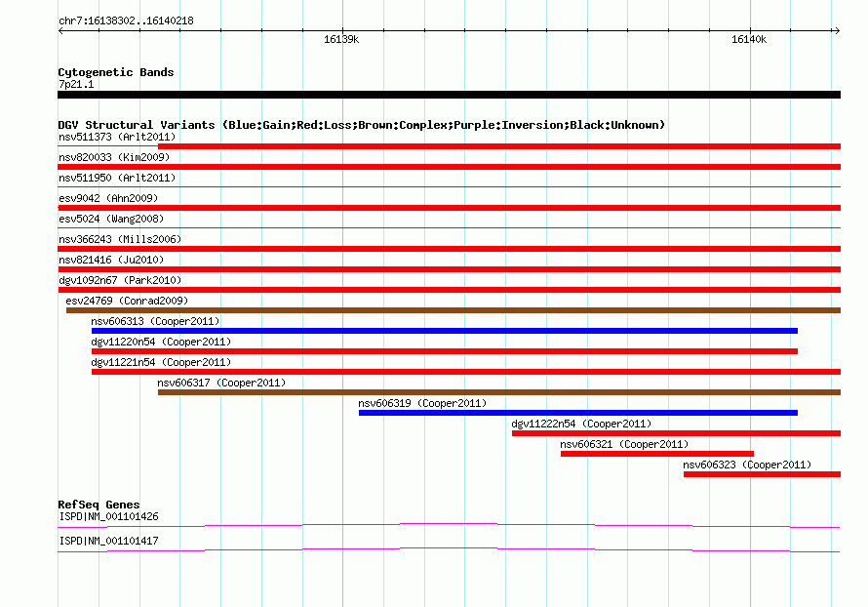Viewport: 868px width, 607px height.
Task: Click the black 7p21.1 cytogenetic band bar
Action: pyautogui.click(x=449, y=95)
